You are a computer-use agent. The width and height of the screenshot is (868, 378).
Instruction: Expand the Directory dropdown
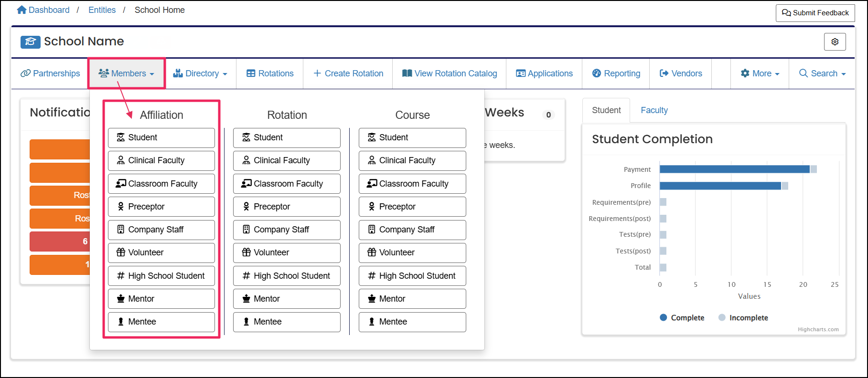[200, 73]
